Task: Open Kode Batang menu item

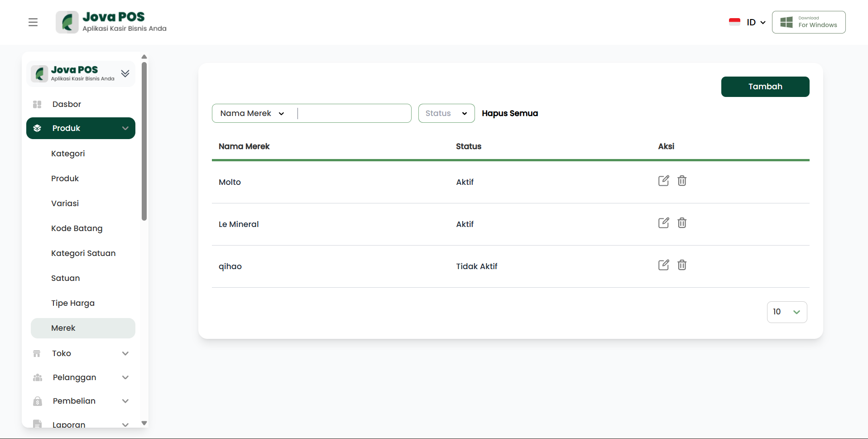Action: 77,228
